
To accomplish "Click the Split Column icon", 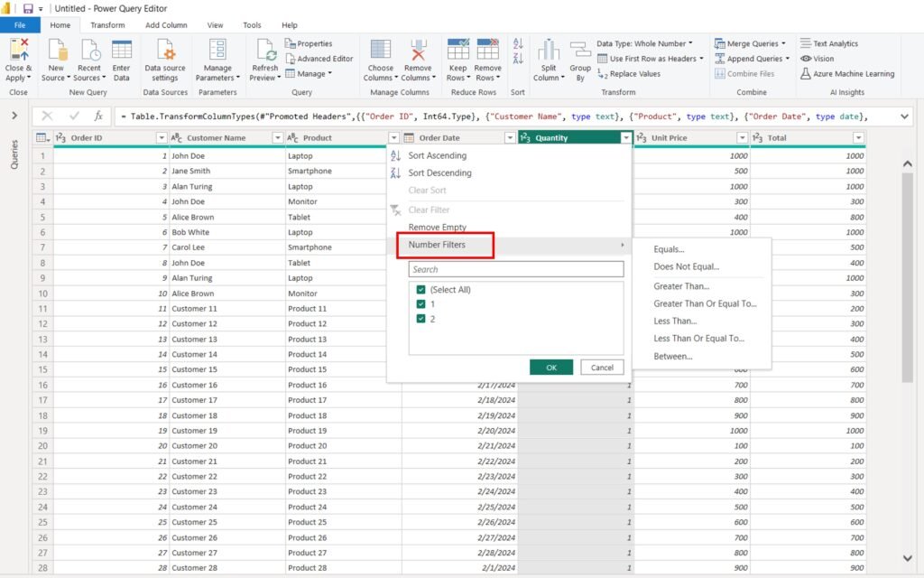I will pos(549,51).
